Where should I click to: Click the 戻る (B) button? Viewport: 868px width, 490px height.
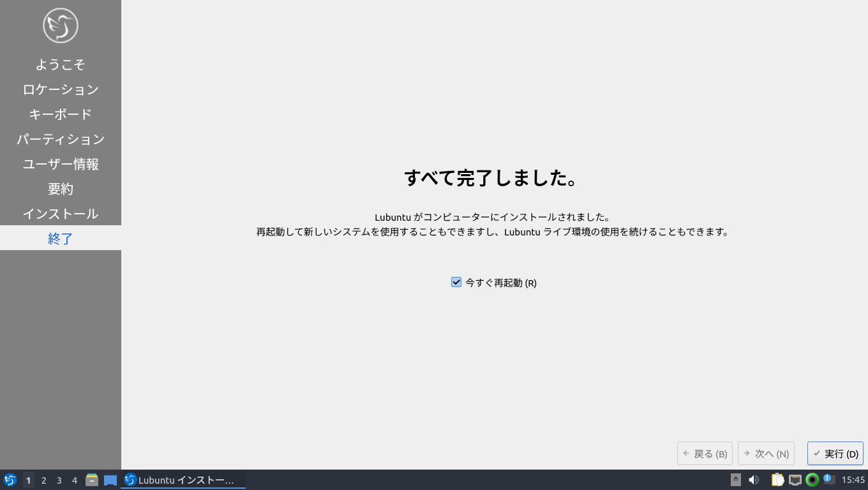(705, 454)
